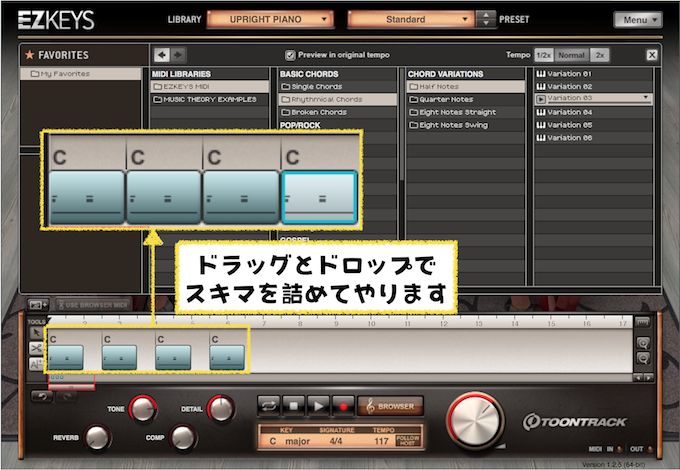Open the My Favorites folder
The image size is (680, 470).
click(81, 74)
